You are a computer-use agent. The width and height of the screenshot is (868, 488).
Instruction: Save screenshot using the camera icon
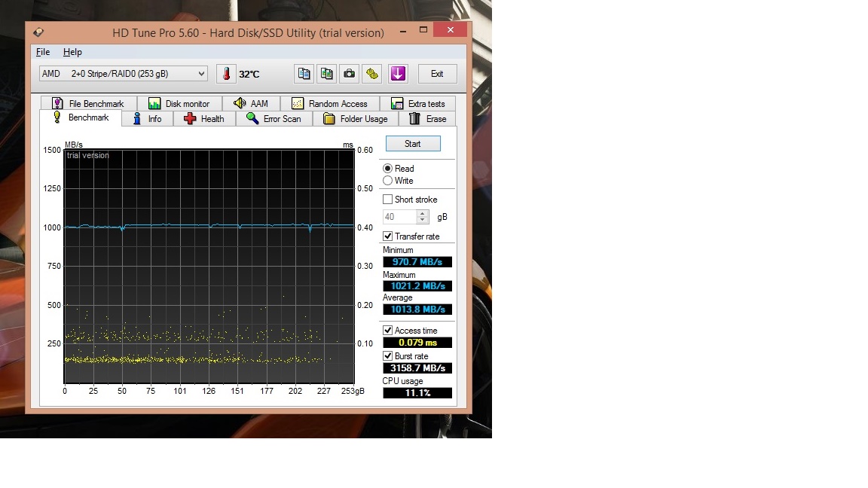(x=350, y=74)
